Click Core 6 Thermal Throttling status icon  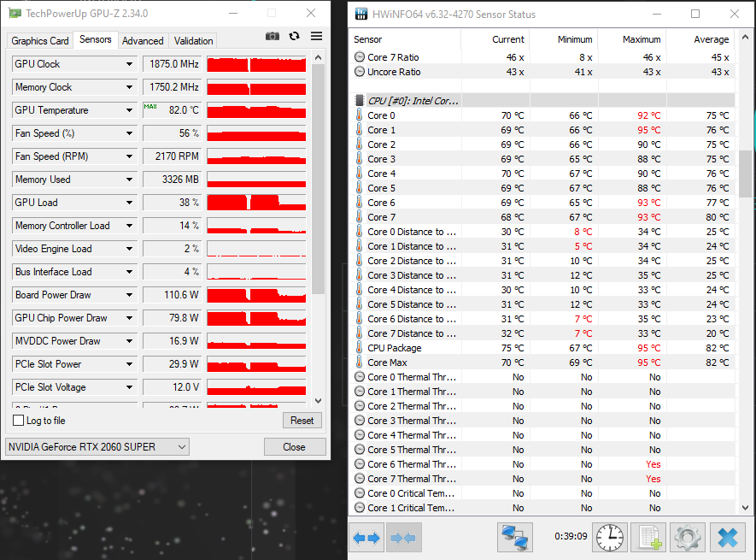pyautogui.click(x=359, y=464)
